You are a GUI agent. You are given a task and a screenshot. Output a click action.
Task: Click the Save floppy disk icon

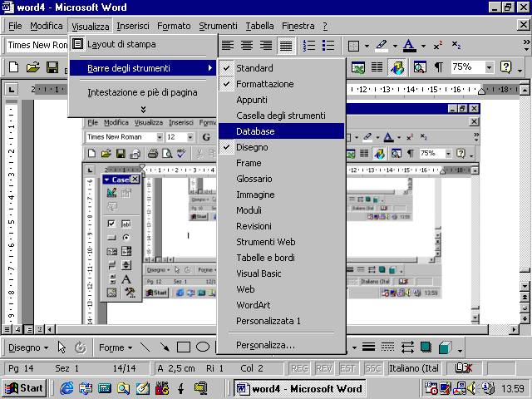52,67
